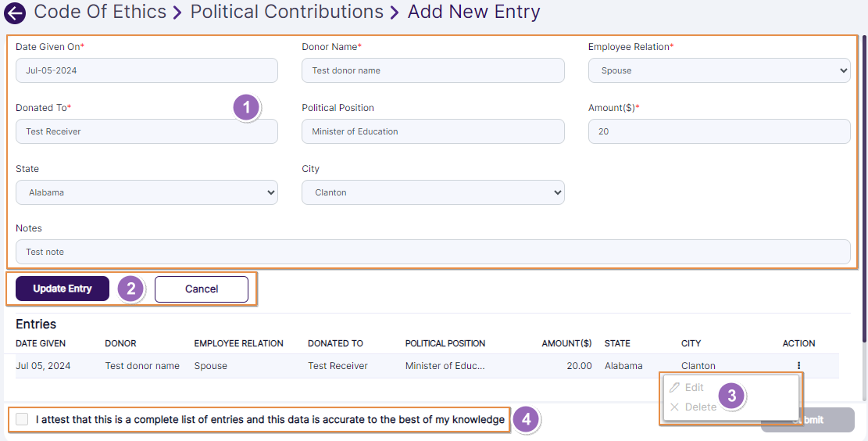
Task: Expand the State dropdown
Action: point(147,192)
